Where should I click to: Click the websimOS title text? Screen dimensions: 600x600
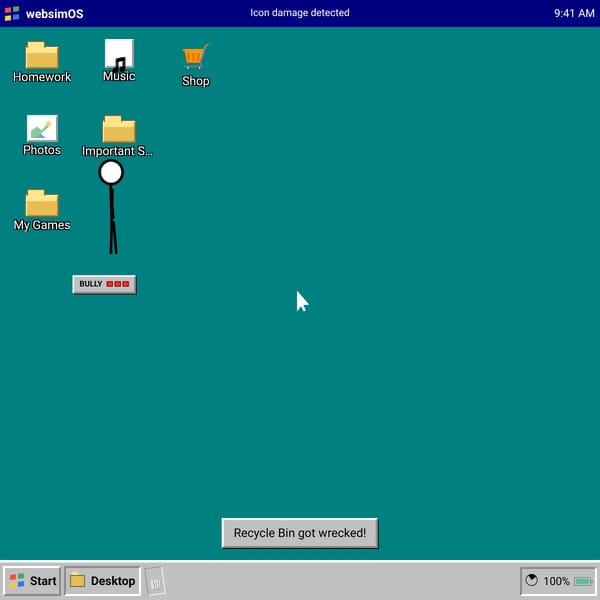55,14
